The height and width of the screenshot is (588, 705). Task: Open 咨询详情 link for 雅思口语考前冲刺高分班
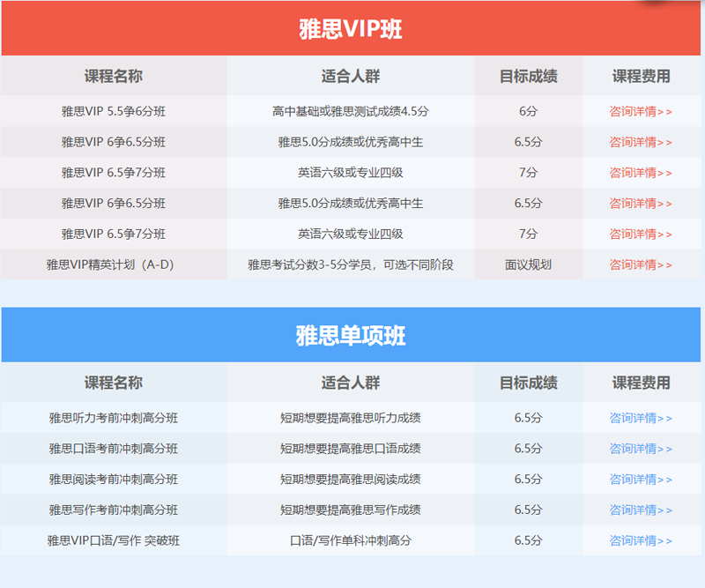tap(641, 449)
